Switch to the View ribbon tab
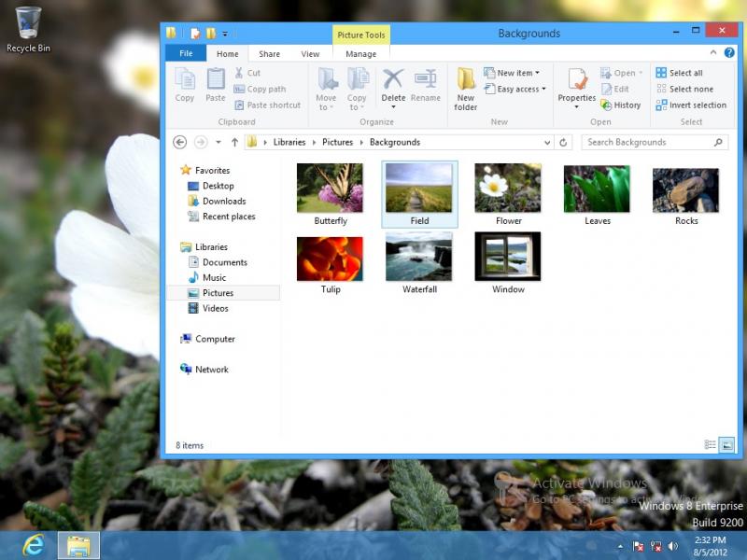The image size is (747, 560). [310, 54]
